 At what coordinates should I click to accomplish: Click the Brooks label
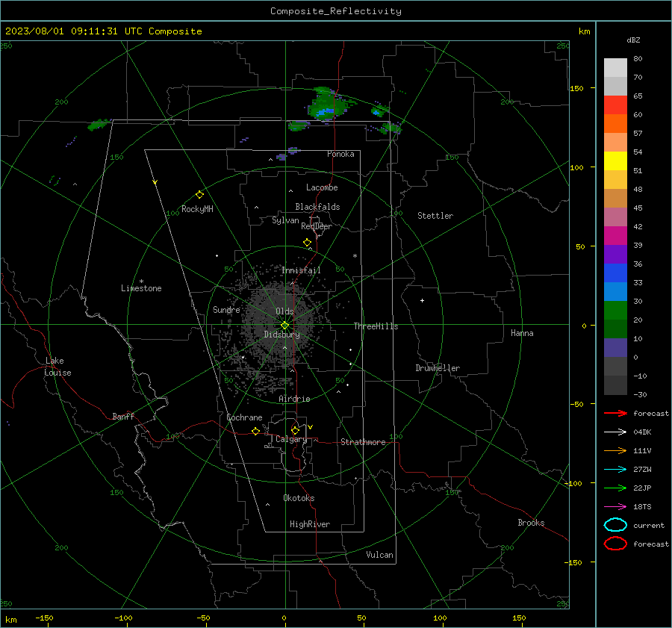[x=531, y=523]
